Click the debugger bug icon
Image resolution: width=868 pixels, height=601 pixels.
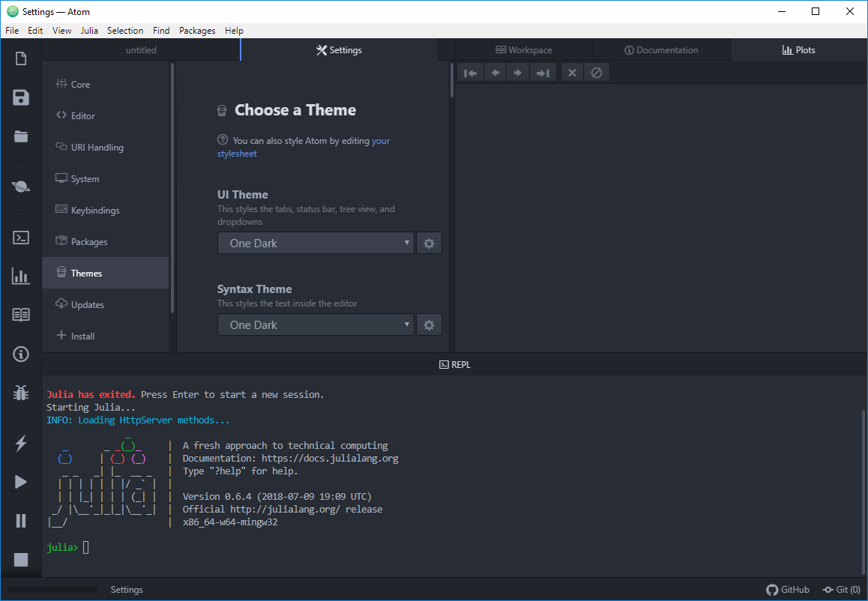(21, 392)
